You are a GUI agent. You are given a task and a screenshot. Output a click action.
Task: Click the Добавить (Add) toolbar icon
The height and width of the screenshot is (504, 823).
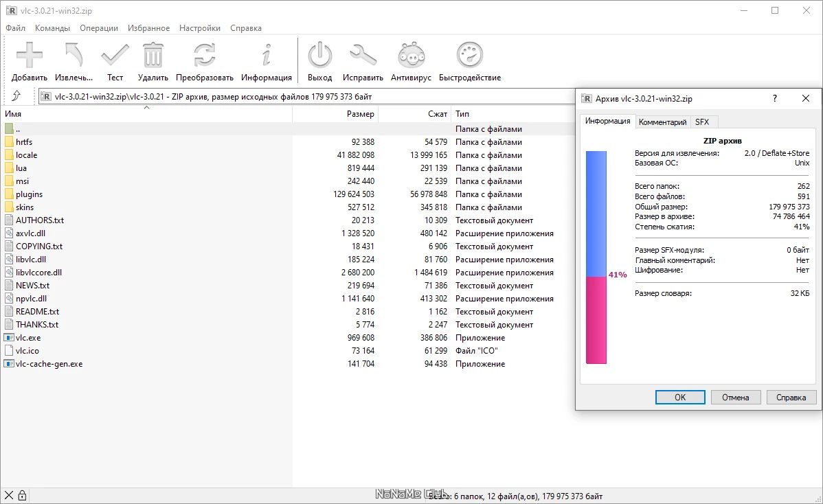(30, 55)
